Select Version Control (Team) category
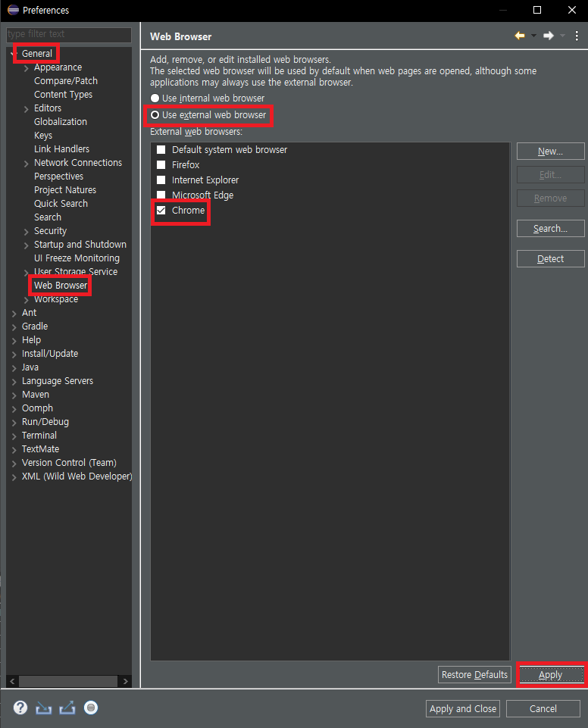 (x=69, y=462)
